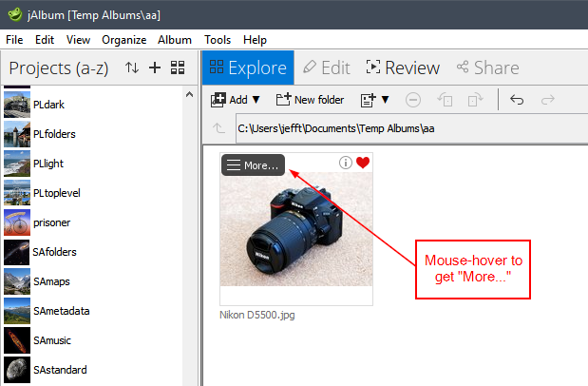Viewport: 588px width, 386px height.
Task: Open the Edit menu in menu bar
Action: pyautogui.click(x=45, y=40)
